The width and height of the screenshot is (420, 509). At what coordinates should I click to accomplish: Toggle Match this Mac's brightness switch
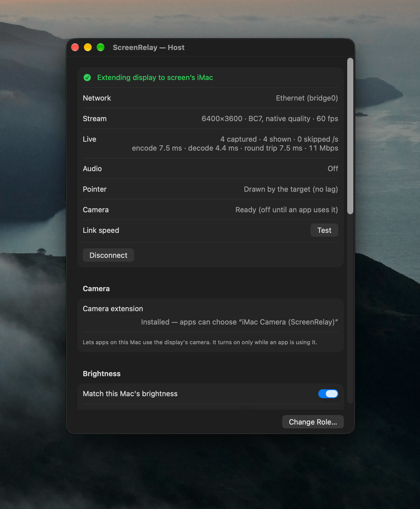328,394
